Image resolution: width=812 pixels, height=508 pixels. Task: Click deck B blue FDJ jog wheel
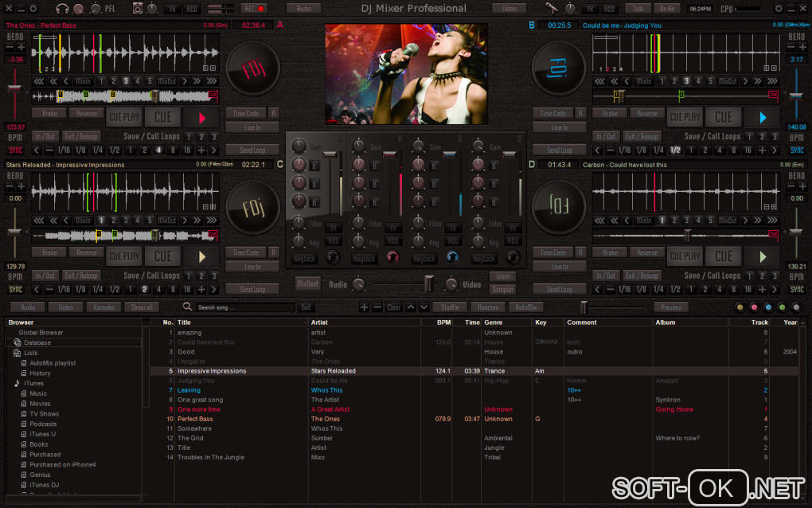[x=558, y=68]
